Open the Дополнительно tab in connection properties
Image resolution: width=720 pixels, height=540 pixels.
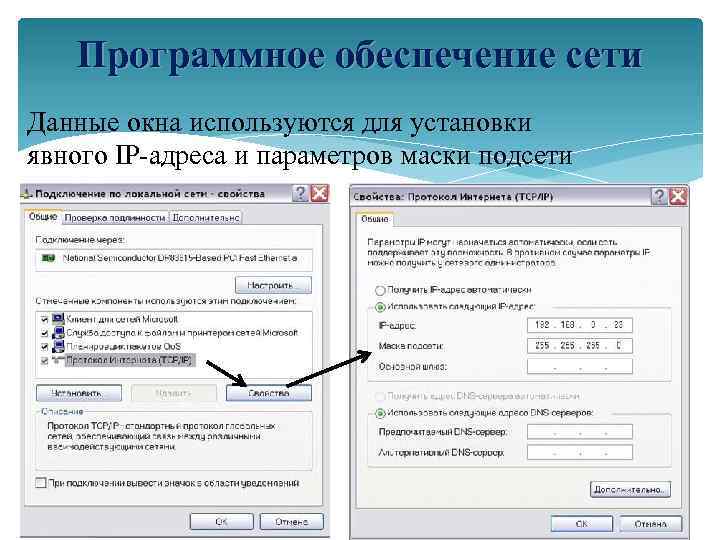(x=206, y=218)
